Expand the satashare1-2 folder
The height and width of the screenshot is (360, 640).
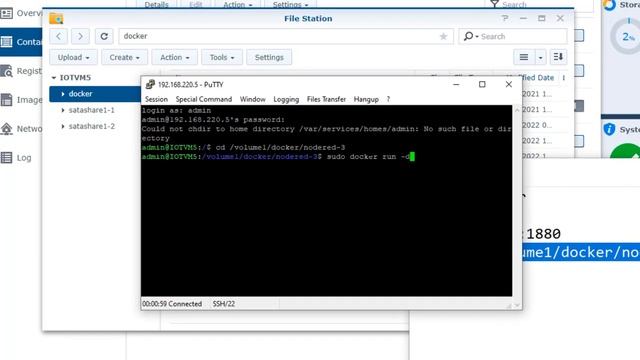(x=63, y=127)
